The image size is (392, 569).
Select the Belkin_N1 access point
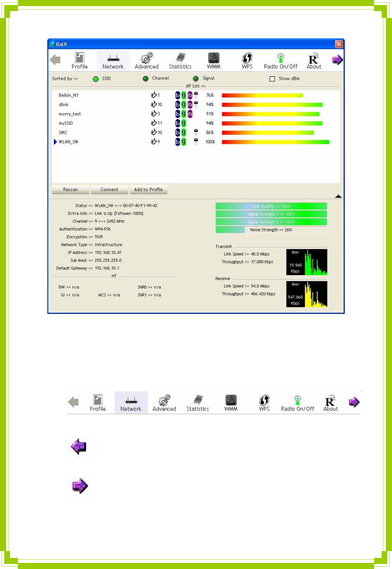pyautogui.click(x=196, y=95)
